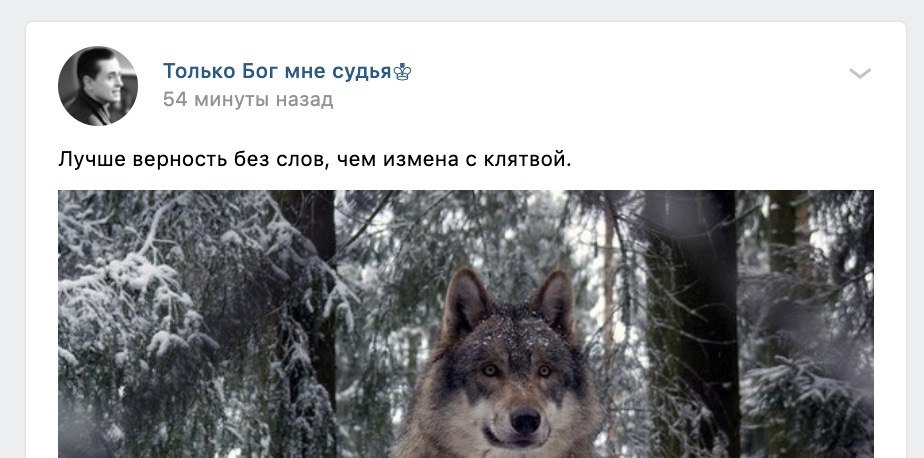Open the wolf photo in the viewer
The image size is (924, 458).
[x=466, y=324]
